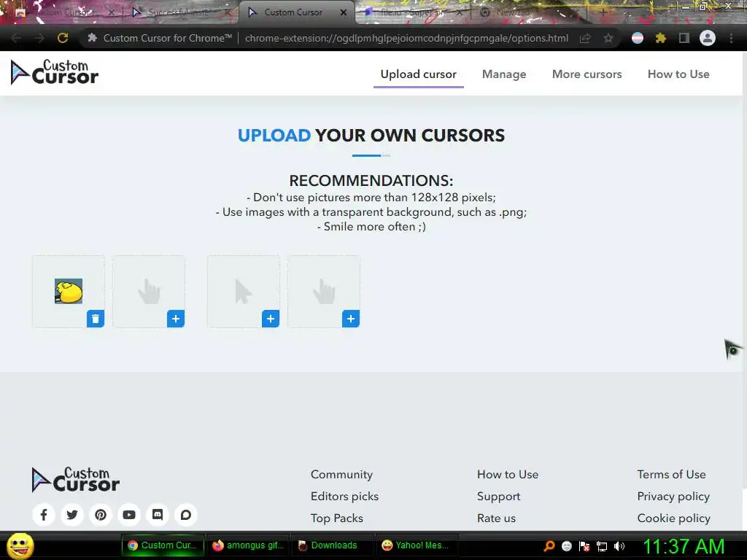Click the network tray icon
The image size is (747, 560).
click(x=602, y=546)
